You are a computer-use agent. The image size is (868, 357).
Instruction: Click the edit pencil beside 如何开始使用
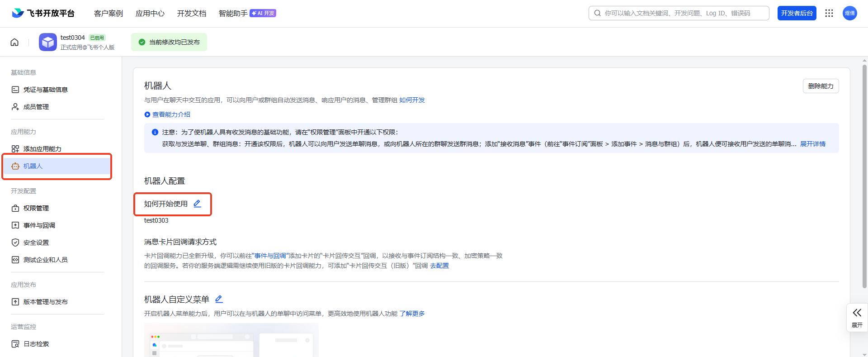197,204
